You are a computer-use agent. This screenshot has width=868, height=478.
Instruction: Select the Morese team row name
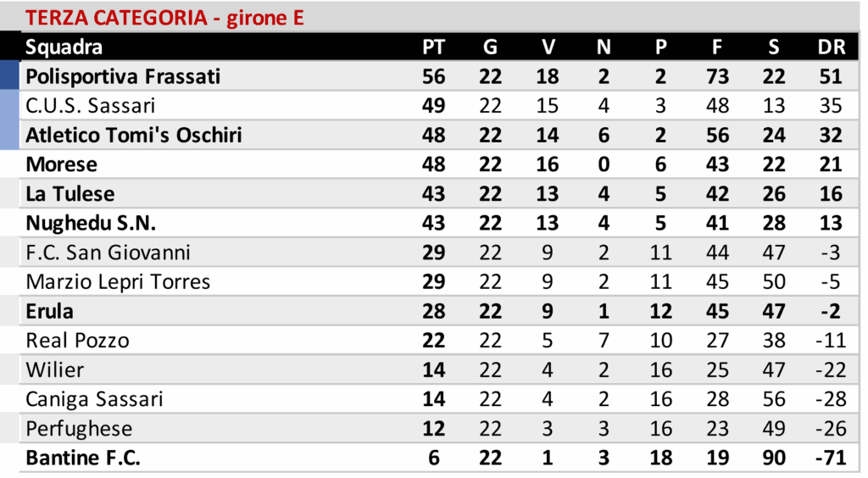pyautogui.click(x=62, y=164)
